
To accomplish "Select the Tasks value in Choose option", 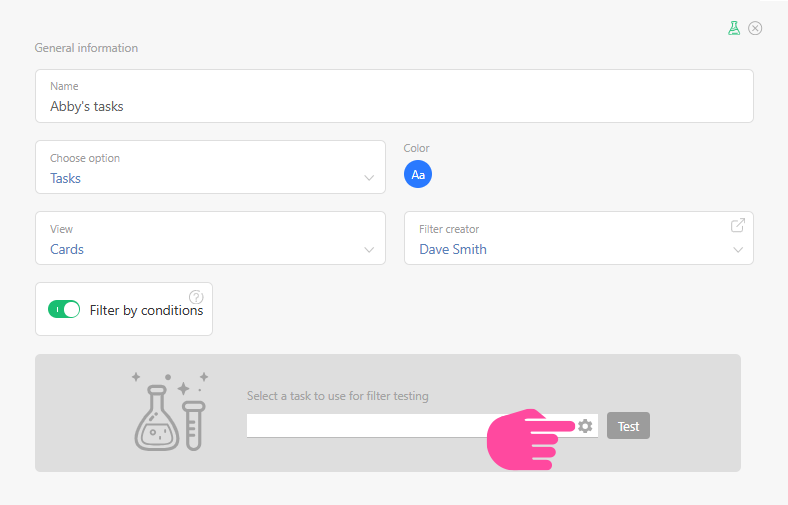I will (66, 179).
